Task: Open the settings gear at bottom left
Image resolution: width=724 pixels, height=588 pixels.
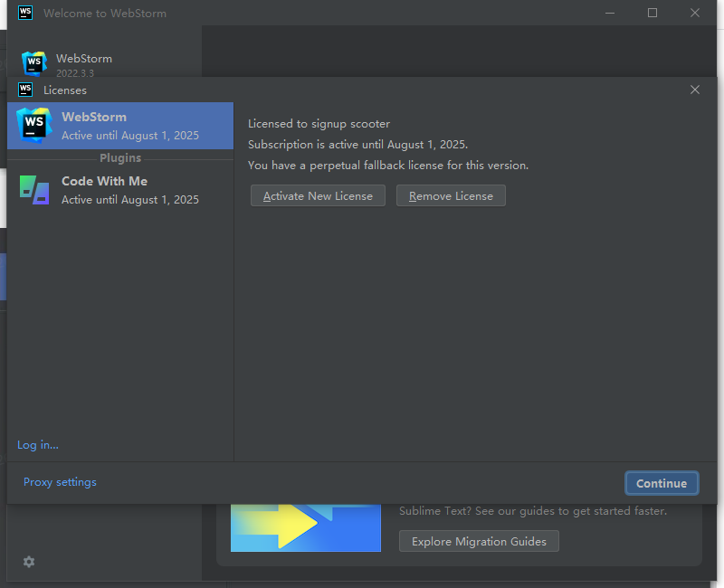Action: 28,562
